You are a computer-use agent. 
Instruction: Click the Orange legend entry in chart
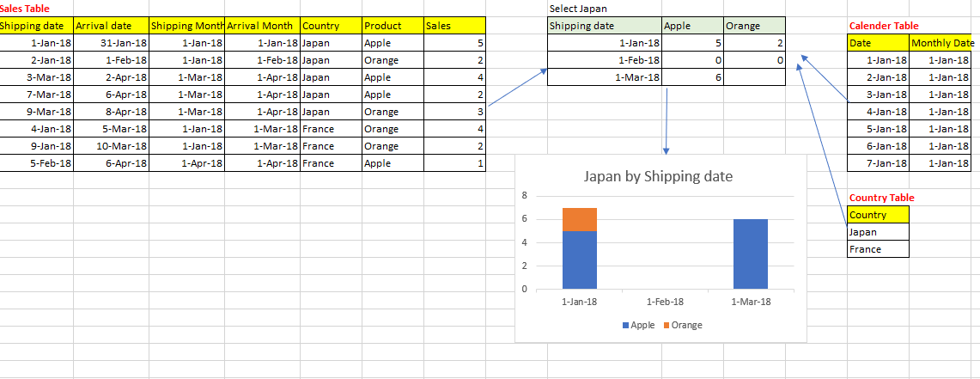[683, 325]
